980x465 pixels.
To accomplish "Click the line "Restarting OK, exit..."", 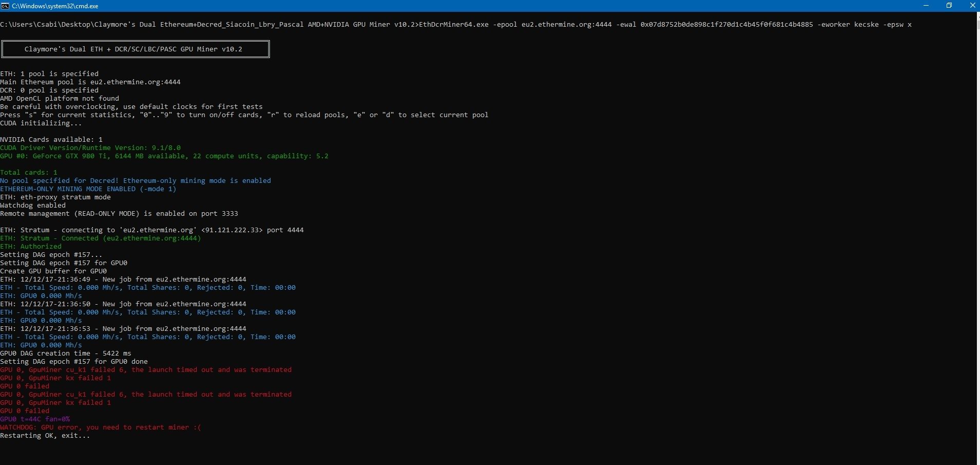I will click(x=45, y=436).
